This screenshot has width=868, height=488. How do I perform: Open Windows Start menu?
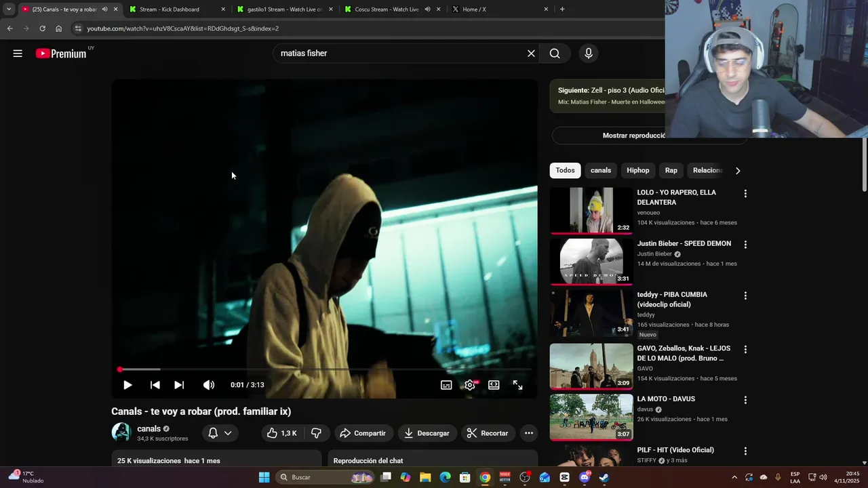[x=264, y=477]
